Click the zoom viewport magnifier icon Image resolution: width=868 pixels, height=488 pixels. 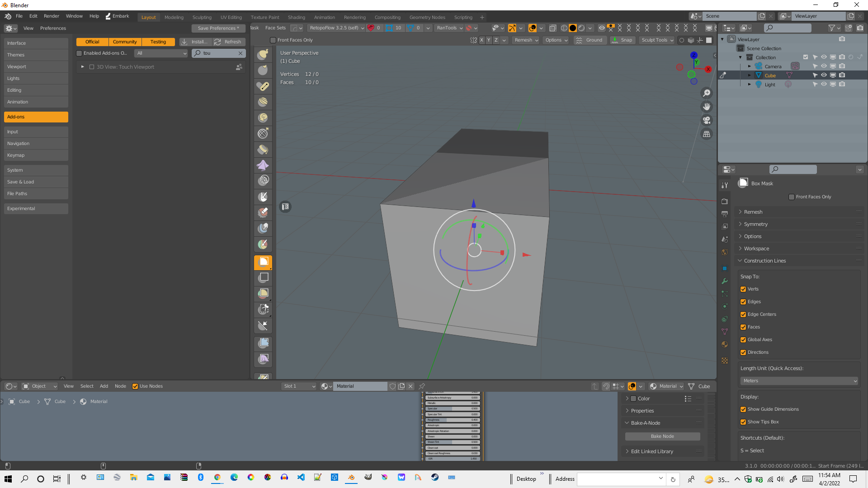707,93
